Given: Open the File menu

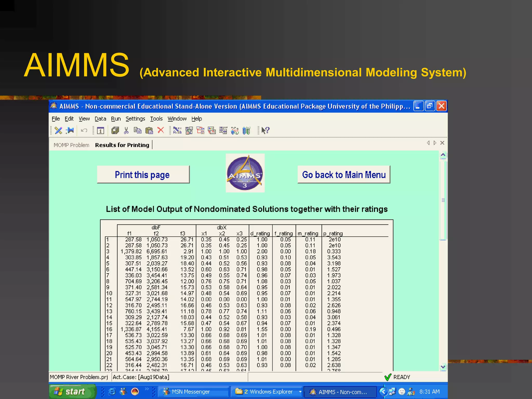Looking at the screenshot, I should click(56, 119).
